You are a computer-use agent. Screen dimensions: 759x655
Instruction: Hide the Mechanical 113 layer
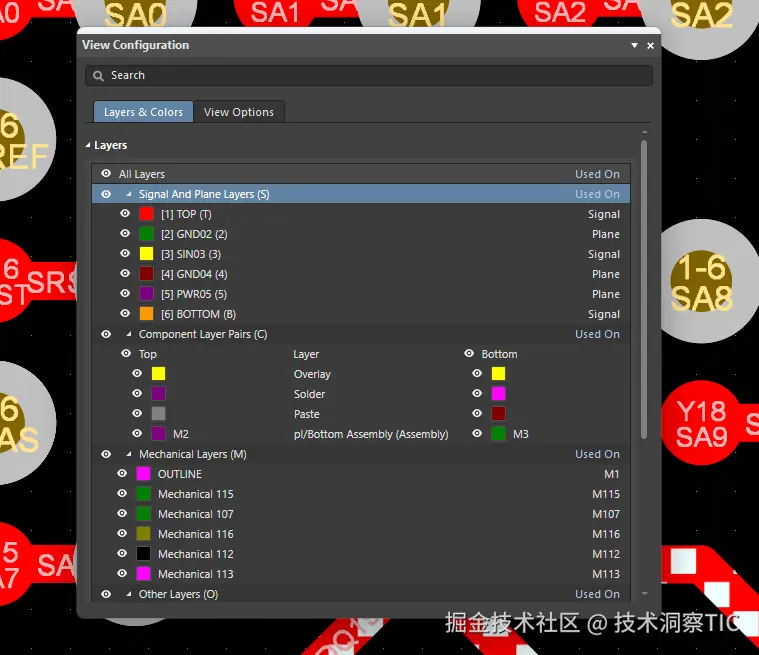pos(122,573)
